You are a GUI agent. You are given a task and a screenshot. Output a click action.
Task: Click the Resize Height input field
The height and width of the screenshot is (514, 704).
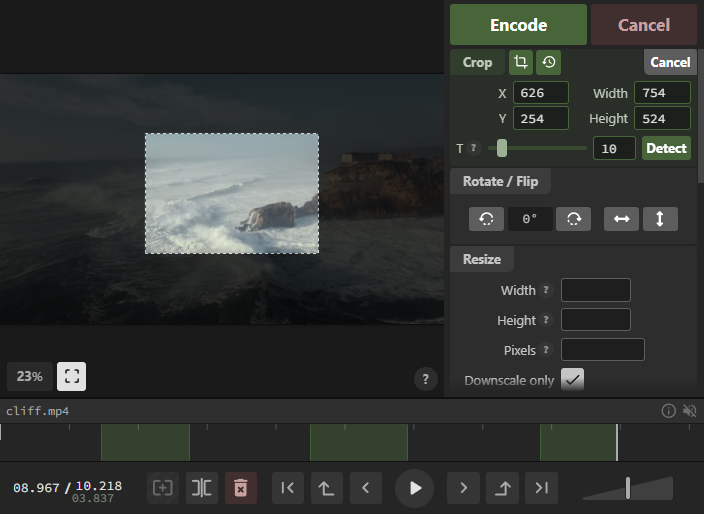click(596, 320)
